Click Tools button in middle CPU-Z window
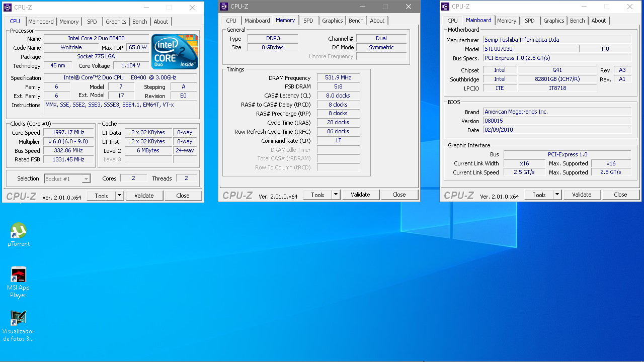This screenshot has height=362, width=644. (317, 195)
